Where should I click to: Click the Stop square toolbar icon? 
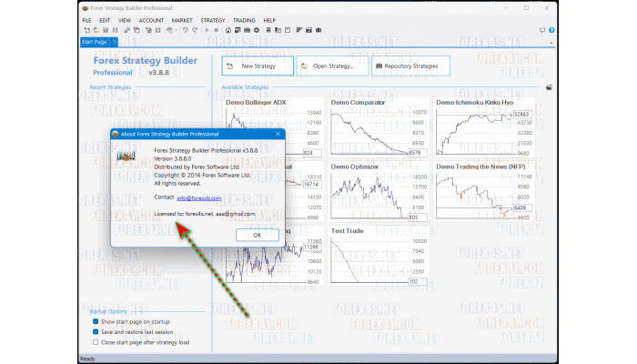[x=217, y=30]
